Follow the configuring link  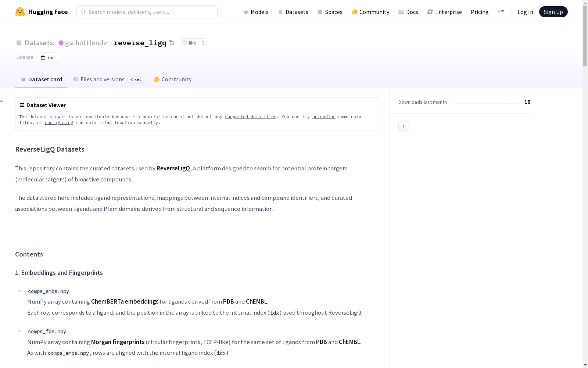59,123
